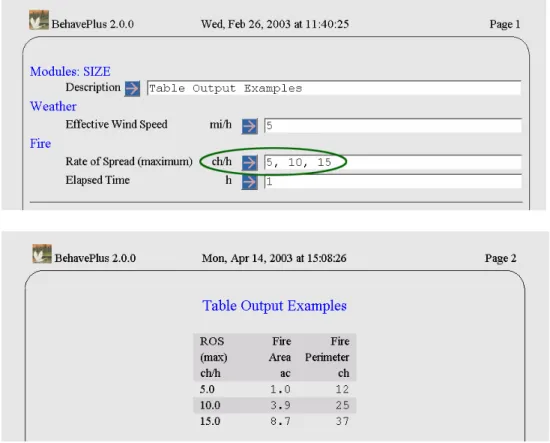Image resolution: width=550 pixels, height=443 pixels.
Task: Click the ROS (max) column header
Action: click(214, 357)
